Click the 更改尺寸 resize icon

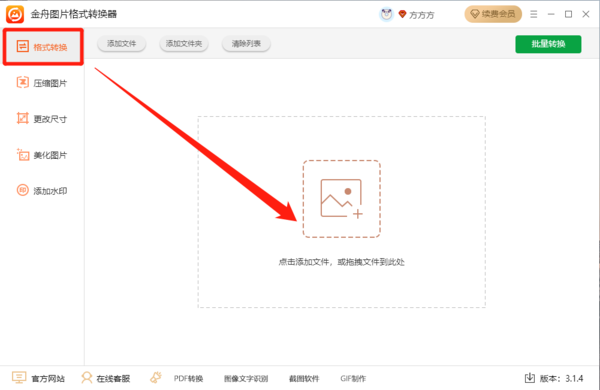pos(23,118)
